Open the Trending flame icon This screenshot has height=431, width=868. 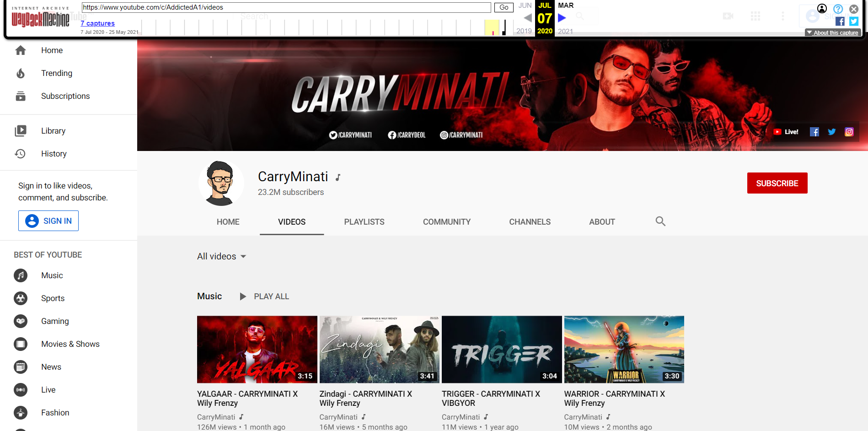[x=21, y=73]
